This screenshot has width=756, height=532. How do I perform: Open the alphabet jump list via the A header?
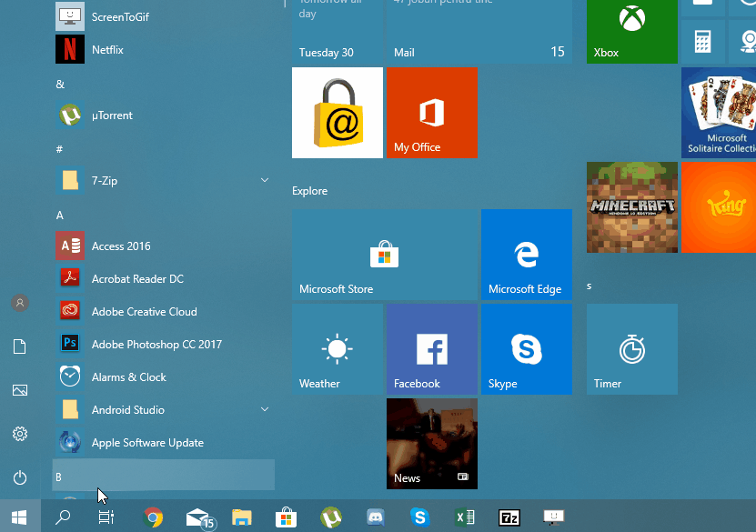click(x=59, y=215)
